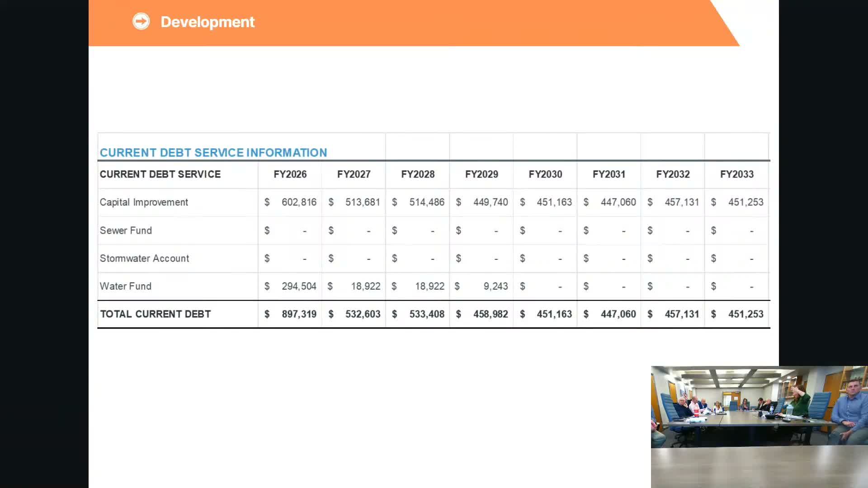
Task: Click the Development slide heading
Action: (x=208, y=22)
